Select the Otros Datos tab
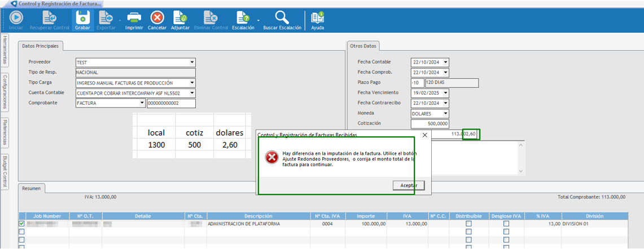Viewport: 644px width, 249px height. click(363, 46)
